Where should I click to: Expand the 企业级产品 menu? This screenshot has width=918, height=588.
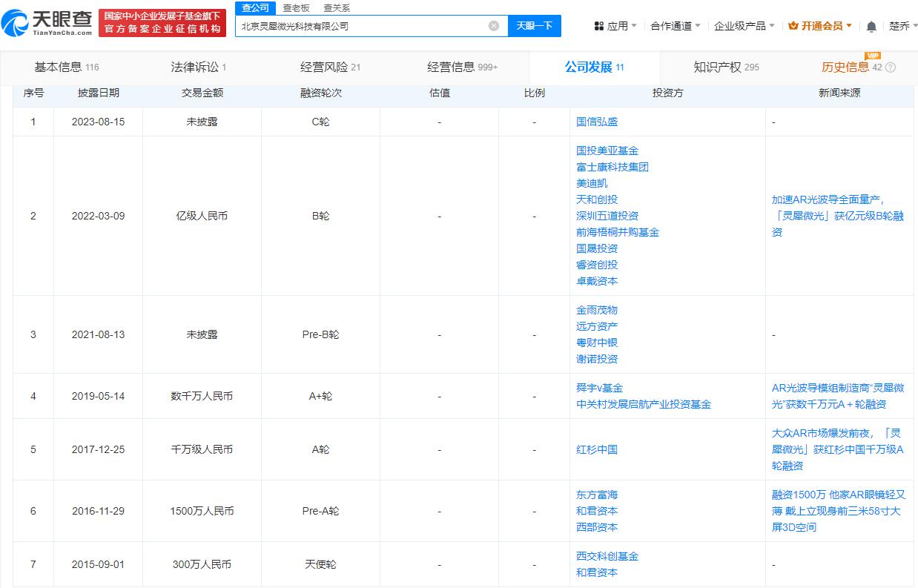pyautogui.click(x=744, y=26)
